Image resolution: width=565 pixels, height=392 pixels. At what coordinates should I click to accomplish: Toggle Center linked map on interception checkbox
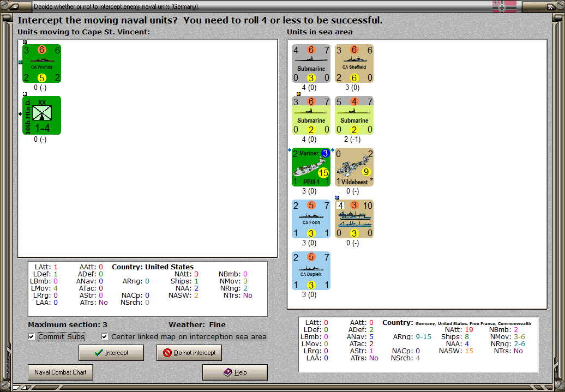click(x=105, y=336)
